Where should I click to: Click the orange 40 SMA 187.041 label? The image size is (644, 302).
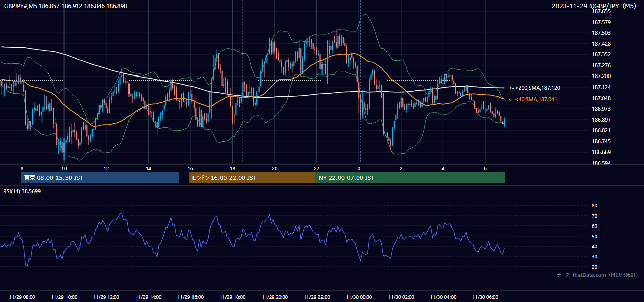pos(533,99)
